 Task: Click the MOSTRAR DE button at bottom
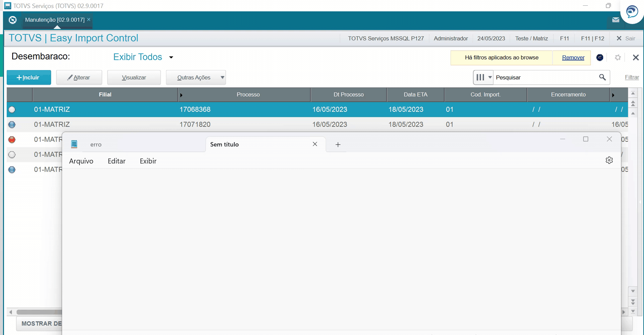click(x=39, y=324)
